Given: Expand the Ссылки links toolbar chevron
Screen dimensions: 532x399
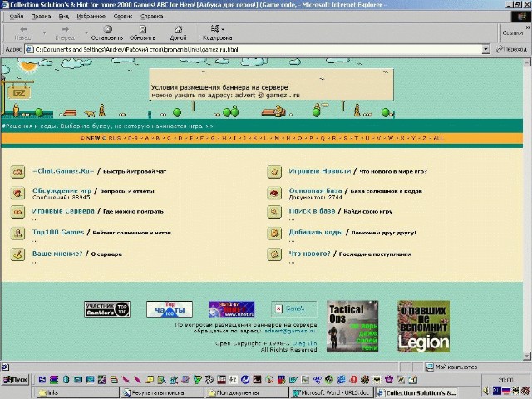Looking at the screenshot, I should point(528,27).
